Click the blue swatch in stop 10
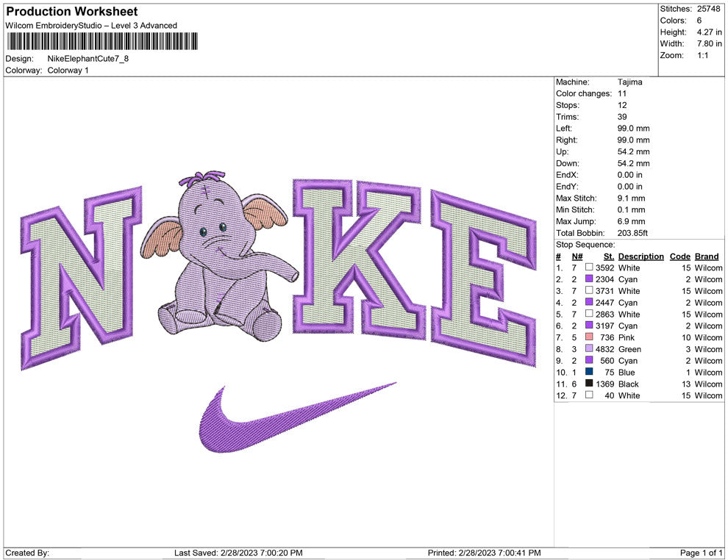728x560 pixels. pos(589,372)
